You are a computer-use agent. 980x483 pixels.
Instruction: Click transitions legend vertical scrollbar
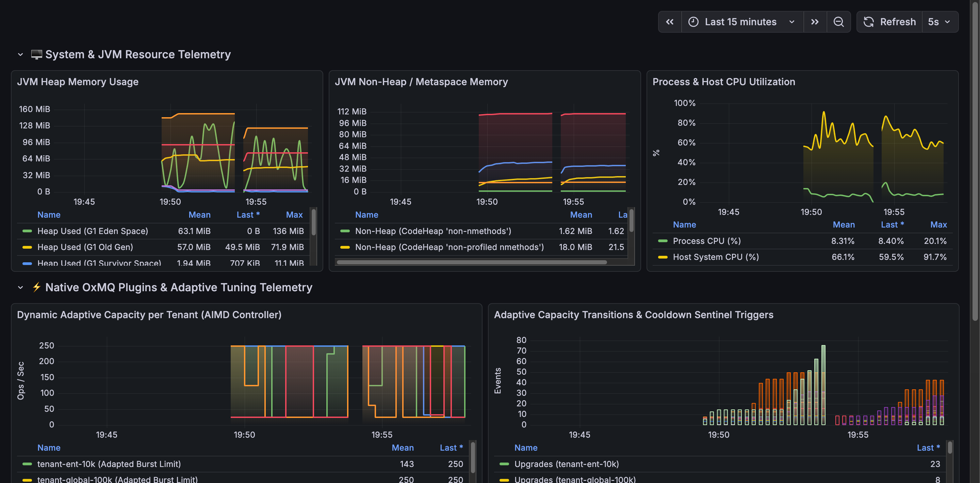950,448
